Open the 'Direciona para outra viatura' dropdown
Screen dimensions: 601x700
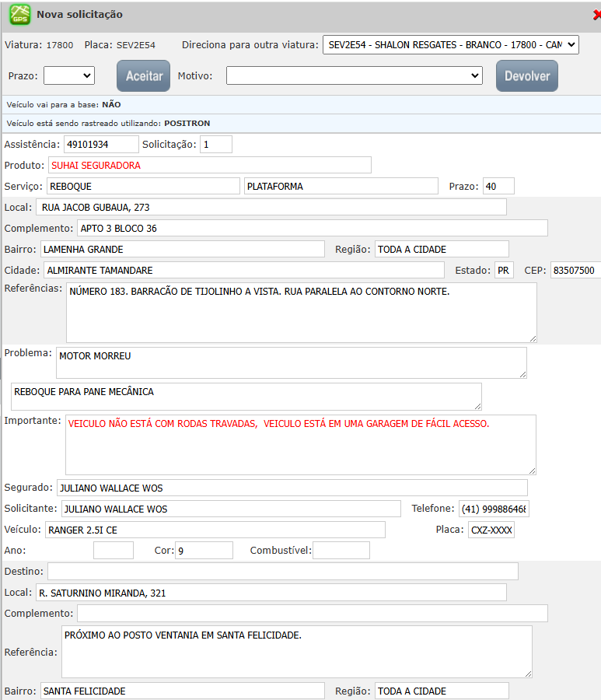pos(450,45)
